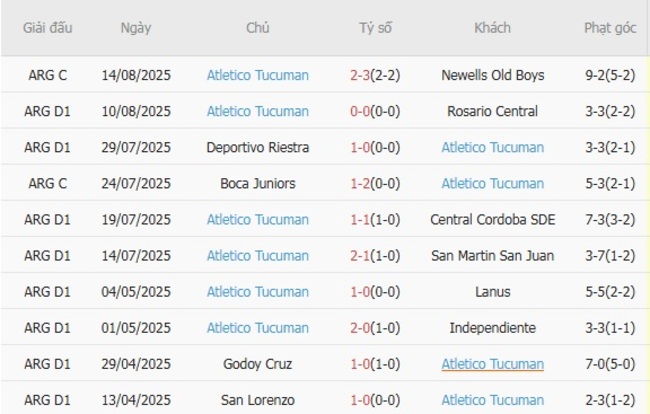Screen dimensions: 650x414
Task: Open the San Martin San Juan link
Action: tap(492, 256)
